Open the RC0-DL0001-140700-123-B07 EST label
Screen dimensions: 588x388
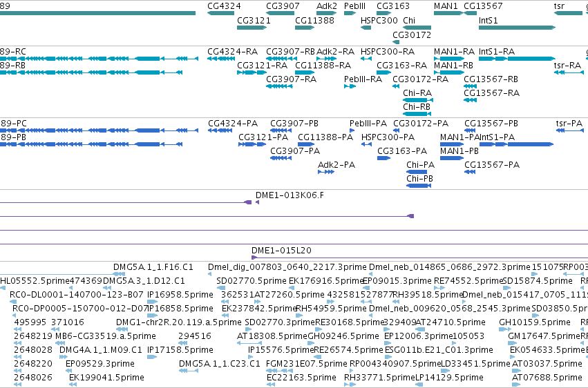pyautogui.click(x=77, y=295)
